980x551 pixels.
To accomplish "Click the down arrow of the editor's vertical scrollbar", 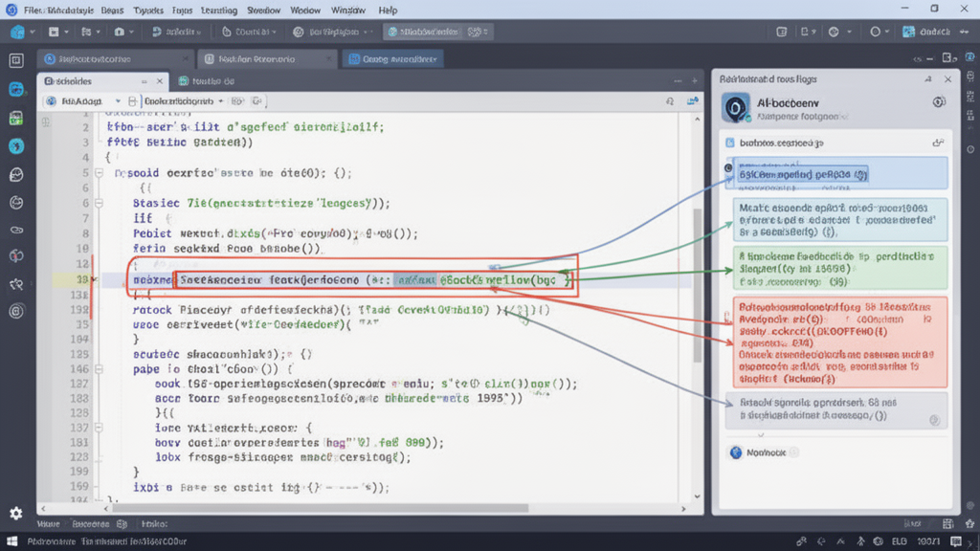I will tap(697, 496).
